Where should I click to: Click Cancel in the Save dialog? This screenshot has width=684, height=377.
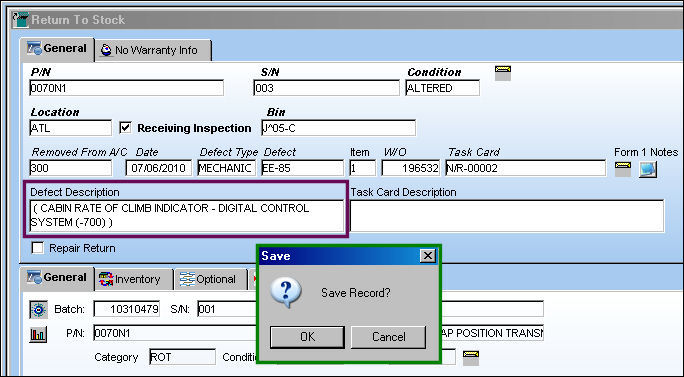tap(388, 337)
